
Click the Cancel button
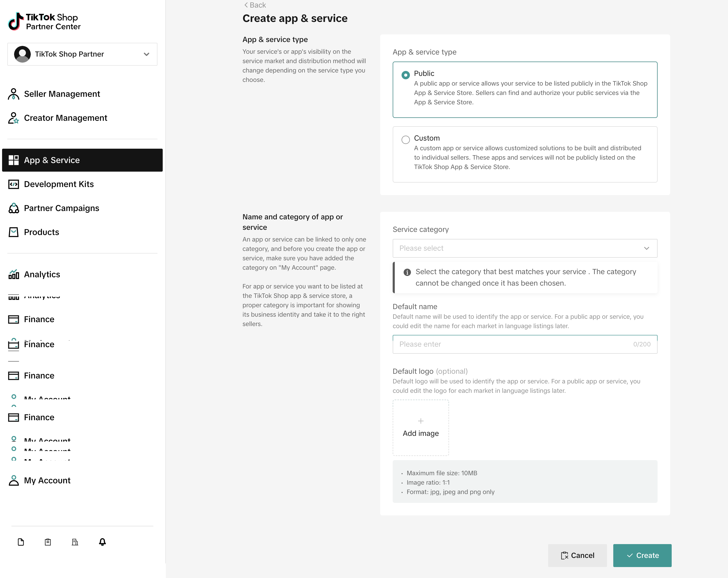[x=577, y=555]
